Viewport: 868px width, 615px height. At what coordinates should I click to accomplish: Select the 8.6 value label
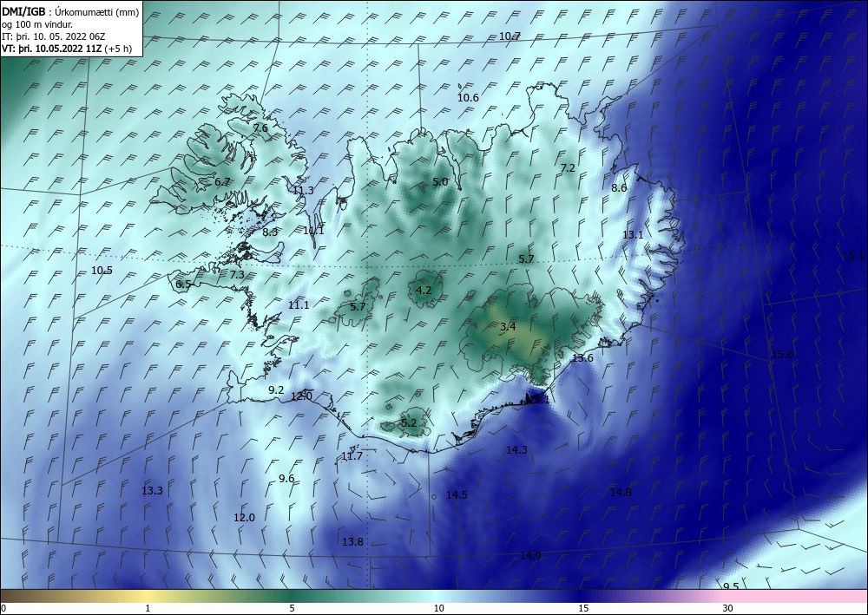[x=619, y=187]
